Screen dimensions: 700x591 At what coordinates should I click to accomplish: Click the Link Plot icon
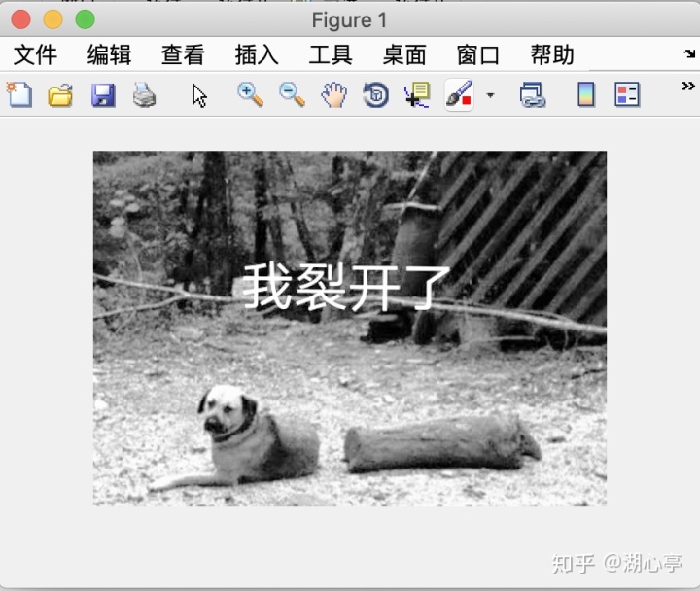533,94
